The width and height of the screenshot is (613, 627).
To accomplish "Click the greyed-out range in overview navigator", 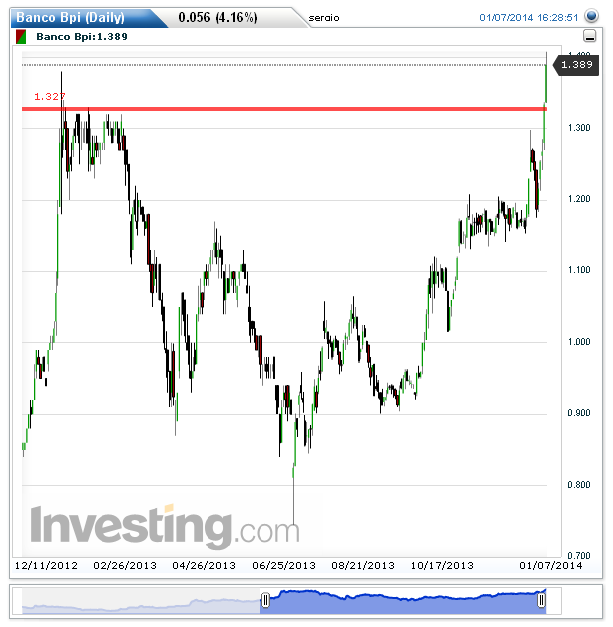I will pyautogui.click(x=141, y=601).
